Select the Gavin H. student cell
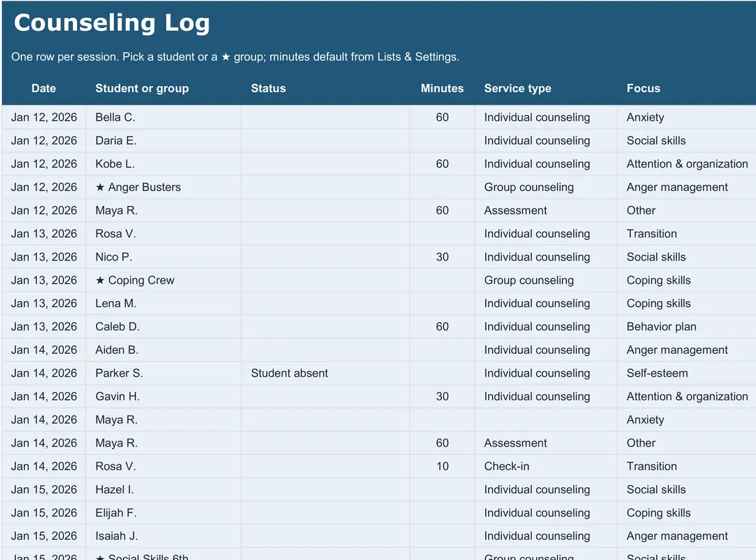The height and width of the screenshot is (560, 756). point(164,396)
